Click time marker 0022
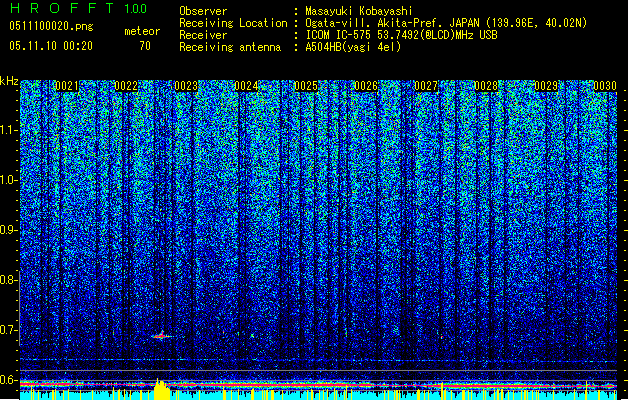 (x=126, y=86)
